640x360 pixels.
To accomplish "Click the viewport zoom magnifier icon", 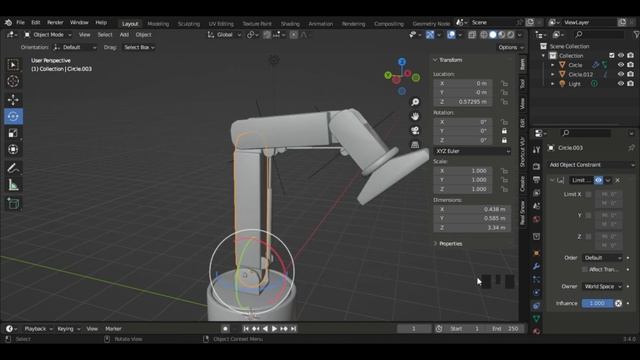I will pos(415,102).
